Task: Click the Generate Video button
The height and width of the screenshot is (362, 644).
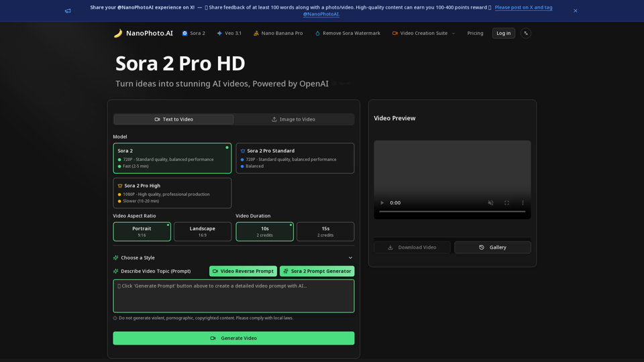Action: pos(233,338)
